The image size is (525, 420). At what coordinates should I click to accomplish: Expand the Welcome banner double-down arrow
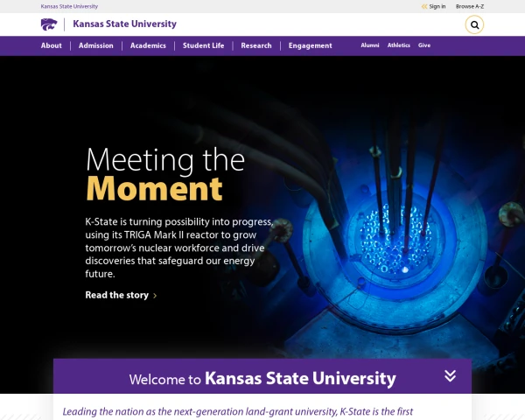pos(450,375)
